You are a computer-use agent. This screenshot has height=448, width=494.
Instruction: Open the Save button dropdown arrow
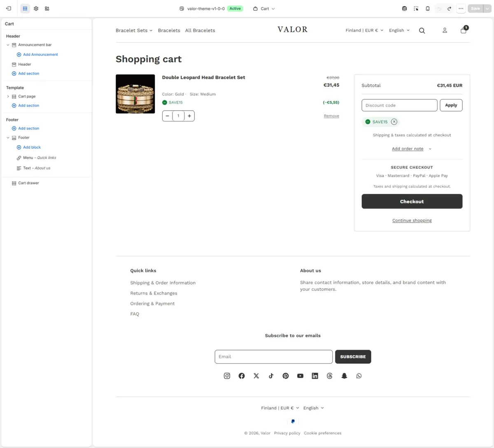coord(487,8)
